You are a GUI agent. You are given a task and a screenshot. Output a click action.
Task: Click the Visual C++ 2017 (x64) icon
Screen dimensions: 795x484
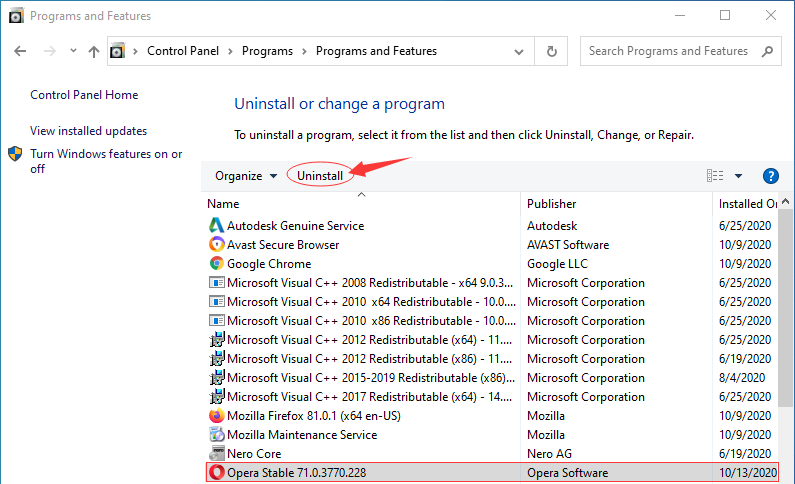[216, 396]
